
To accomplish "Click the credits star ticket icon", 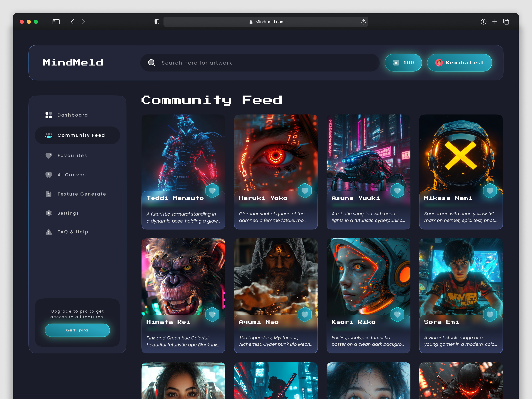I will click(x=396, y=63).
